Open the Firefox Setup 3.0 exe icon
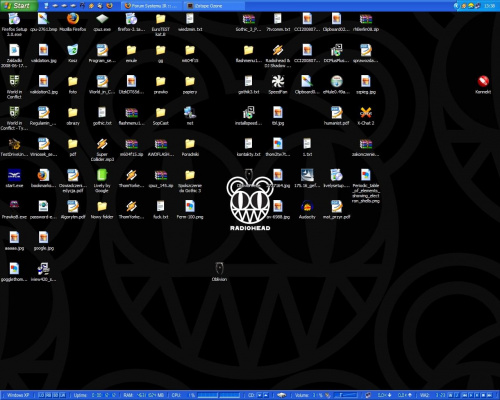Viewport: 500px width, 400px height. pos(14,25)
